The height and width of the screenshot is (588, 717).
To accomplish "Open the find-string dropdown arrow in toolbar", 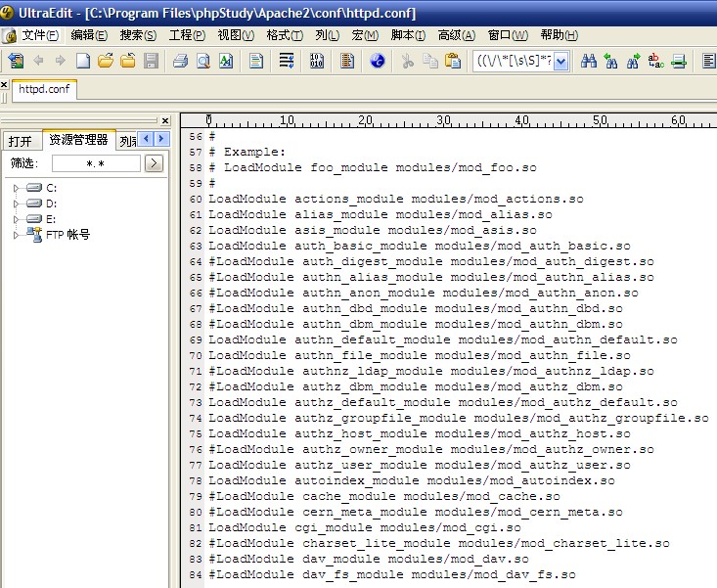I will tap(561, 62).
